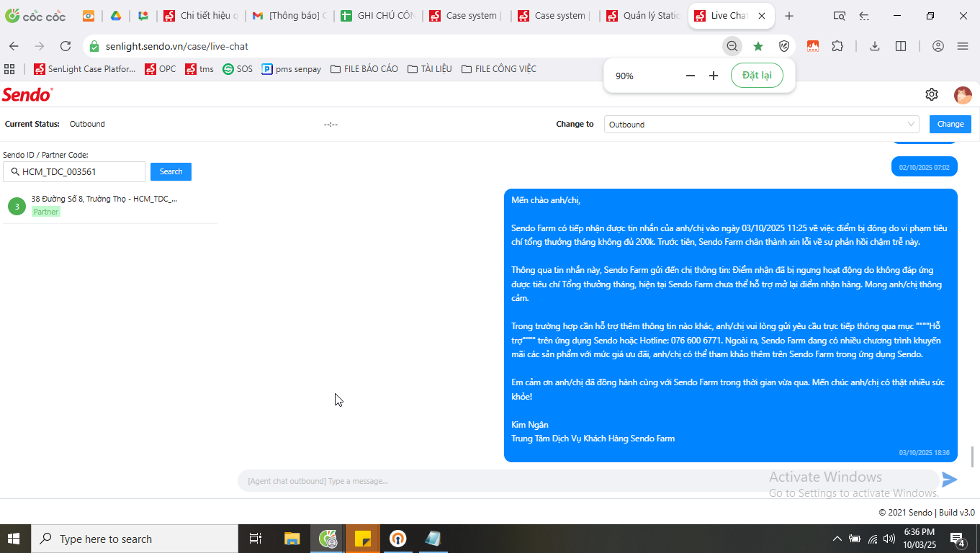
Task: View site security lock info
Action: [x=94, y=46]
